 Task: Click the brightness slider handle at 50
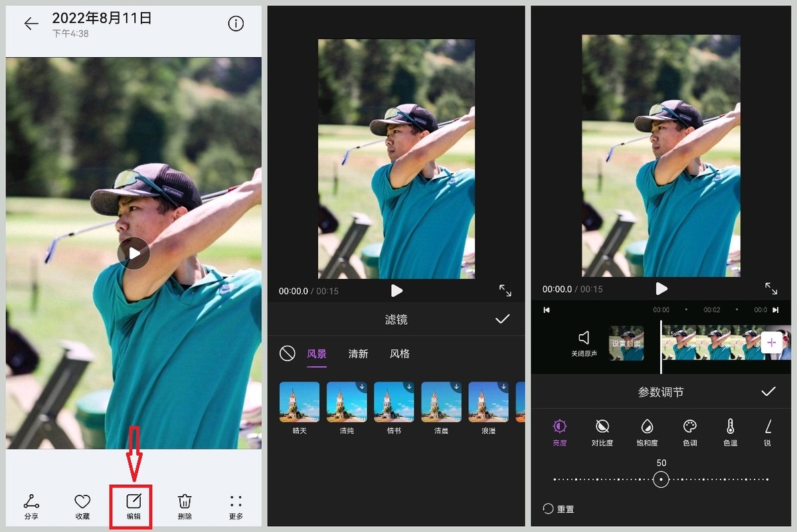[x=661, y=478]
